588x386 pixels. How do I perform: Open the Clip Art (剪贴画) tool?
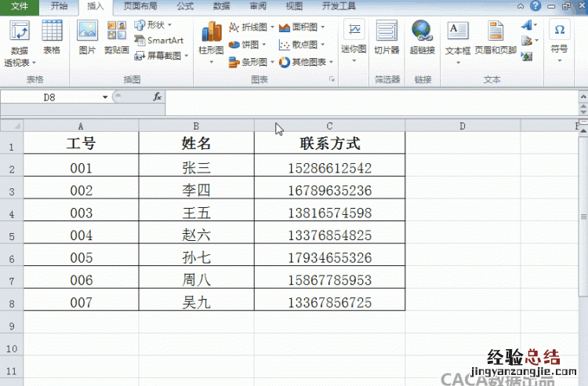point(116,36)
